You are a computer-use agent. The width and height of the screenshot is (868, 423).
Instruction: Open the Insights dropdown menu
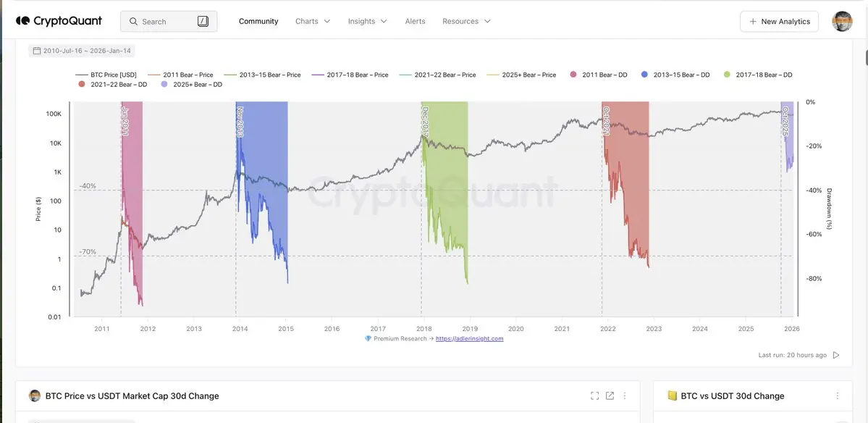367,21
